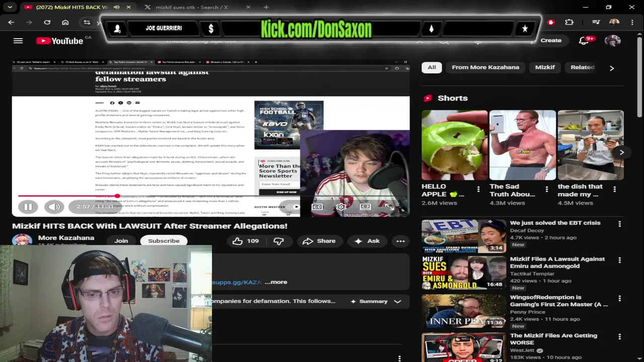
Task: Open the YouTube guide hamburger menu
Action: 18,41
